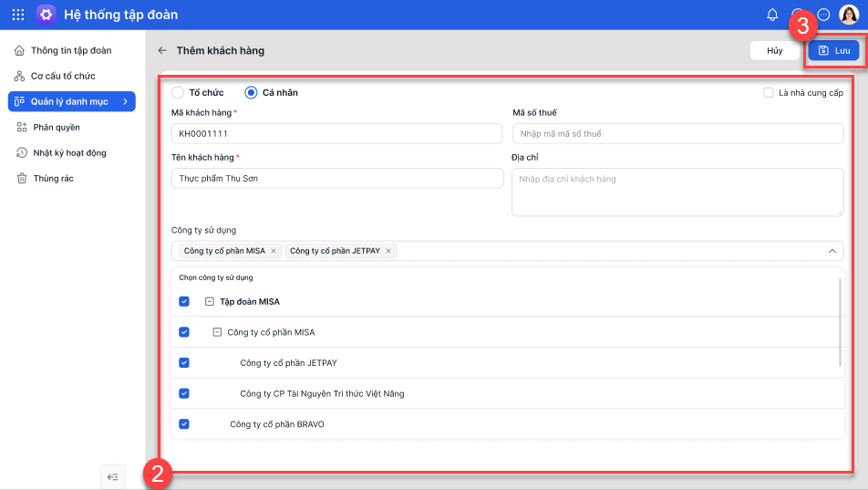Uncheck Công ty CP Tài Nguyên Tri thức checkbox
This screenshot has width=868, height=490.
(184, 393)
